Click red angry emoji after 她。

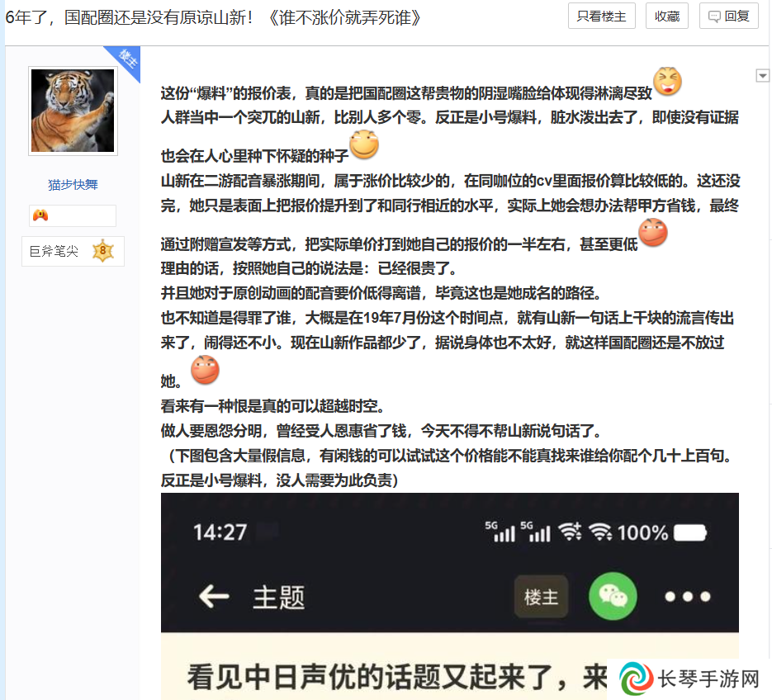coord(205,369)
